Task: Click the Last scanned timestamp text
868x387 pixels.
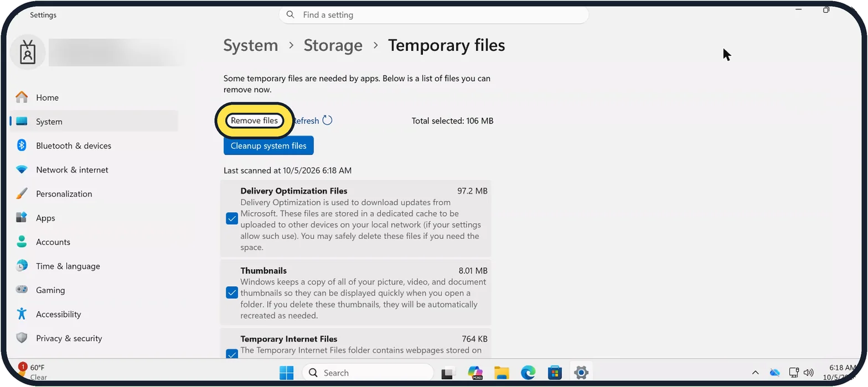Action: (x=287, y=170)
